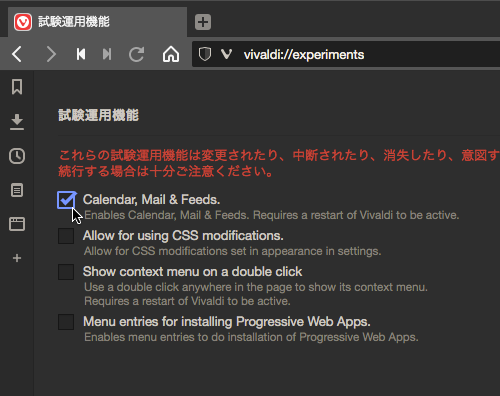This screenshot has height=396, width=500.
Task: Select the 試験運用機能 tab
Action: pyautogui.click(x=97, y=22)
